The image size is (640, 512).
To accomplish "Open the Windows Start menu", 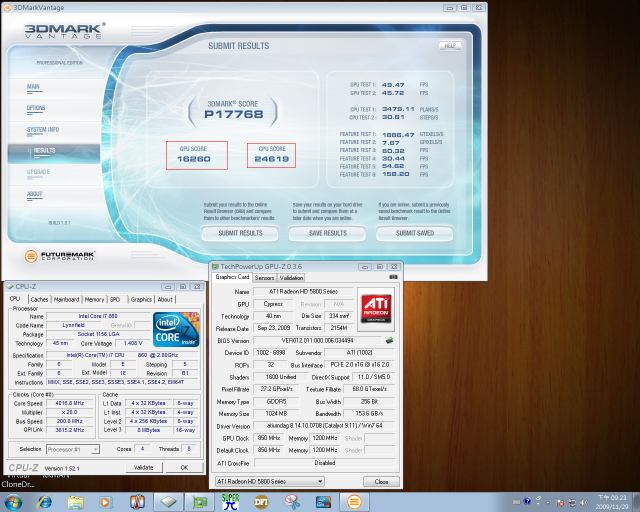I will click(13, 502).
